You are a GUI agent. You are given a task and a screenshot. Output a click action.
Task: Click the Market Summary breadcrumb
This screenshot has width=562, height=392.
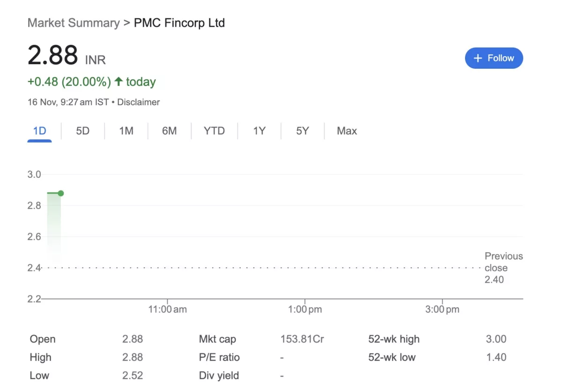[74, 23]
